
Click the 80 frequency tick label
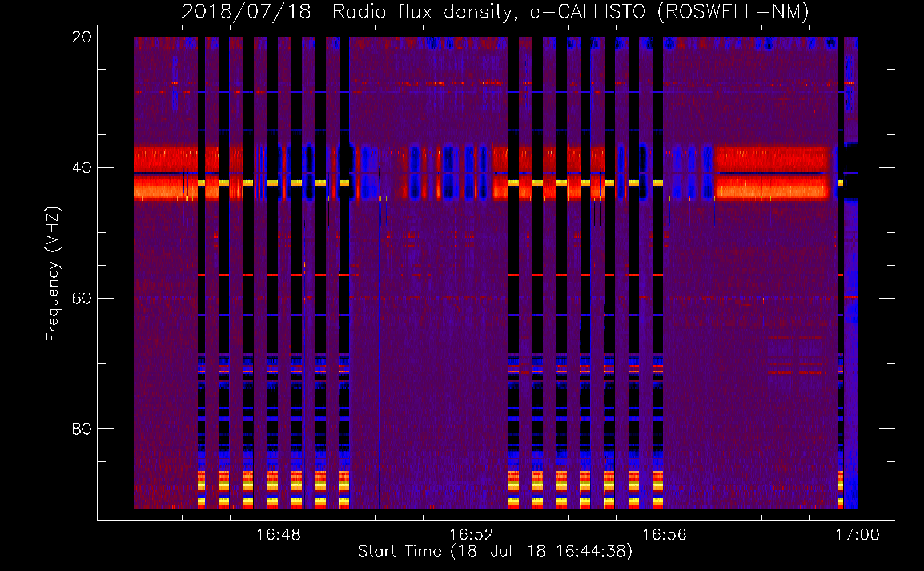click(x=82, y=429)
